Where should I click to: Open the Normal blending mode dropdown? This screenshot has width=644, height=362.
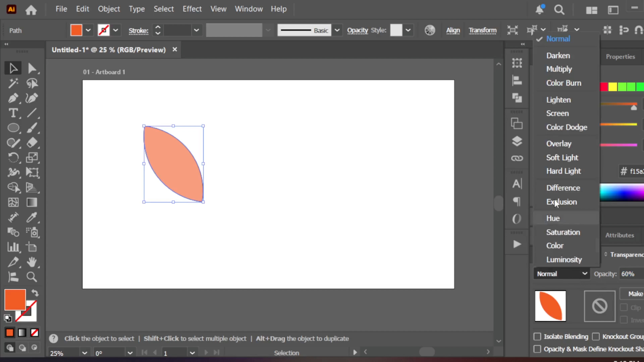(562, 274)
